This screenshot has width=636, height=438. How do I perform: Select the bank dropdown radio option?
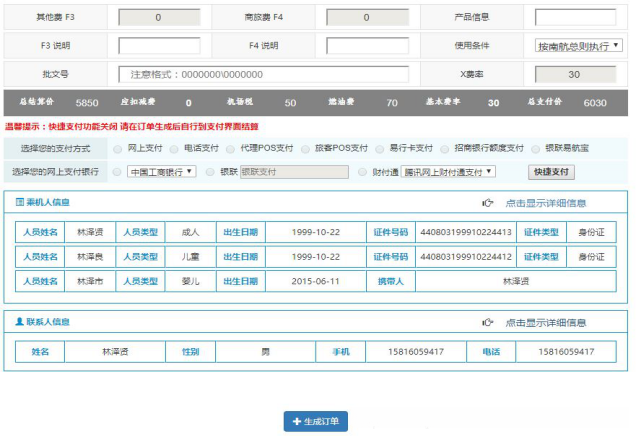coord(117,172)
